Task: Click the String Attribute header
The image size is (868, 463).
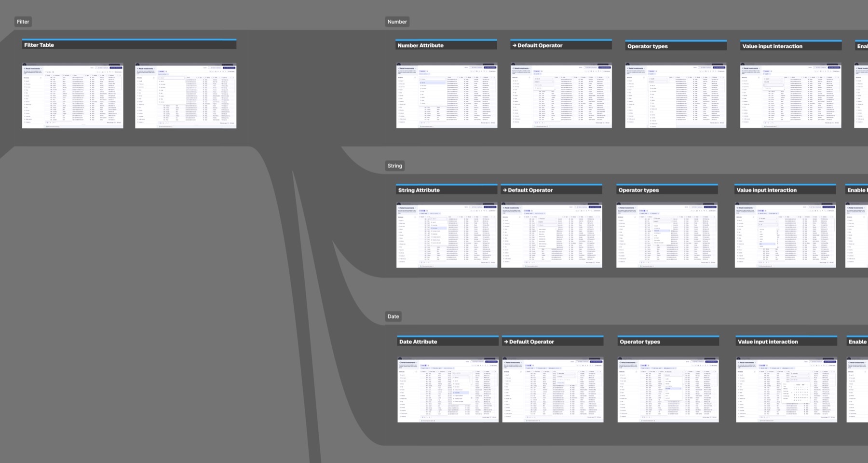Action: [x=447, y=190]
